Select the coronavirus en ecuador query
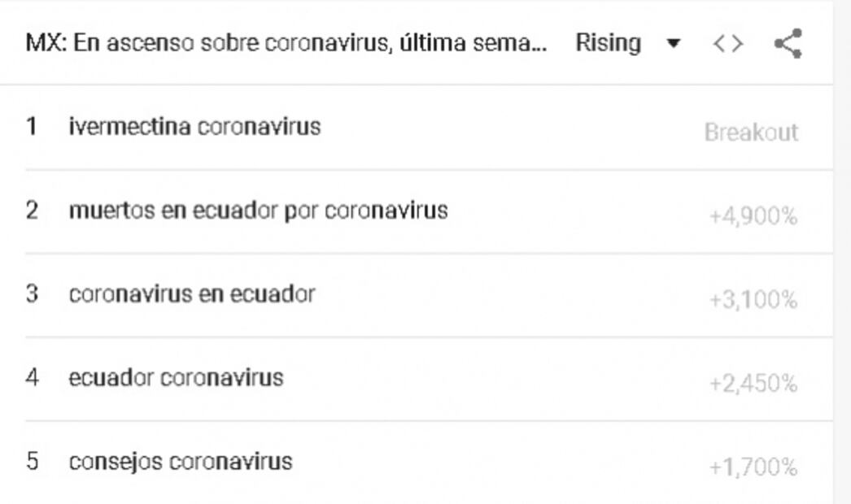Image resolution: width=851 pixels, height=504 pixels. [x=191, y=293]
